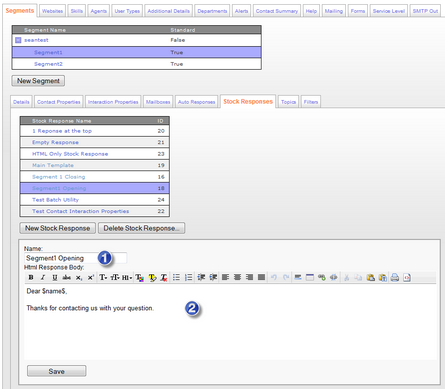
Task: Apply strikethrough formatting
Action: pyautogui.click(x=67, y=277)
